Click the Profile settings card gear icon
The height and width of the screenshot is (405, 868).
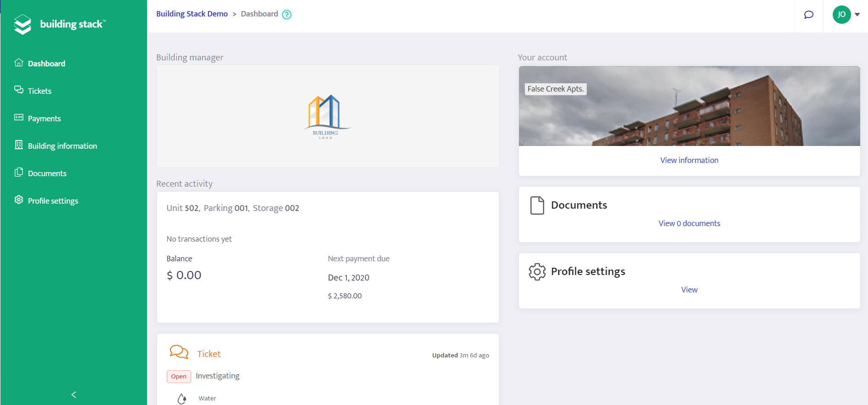537,272
